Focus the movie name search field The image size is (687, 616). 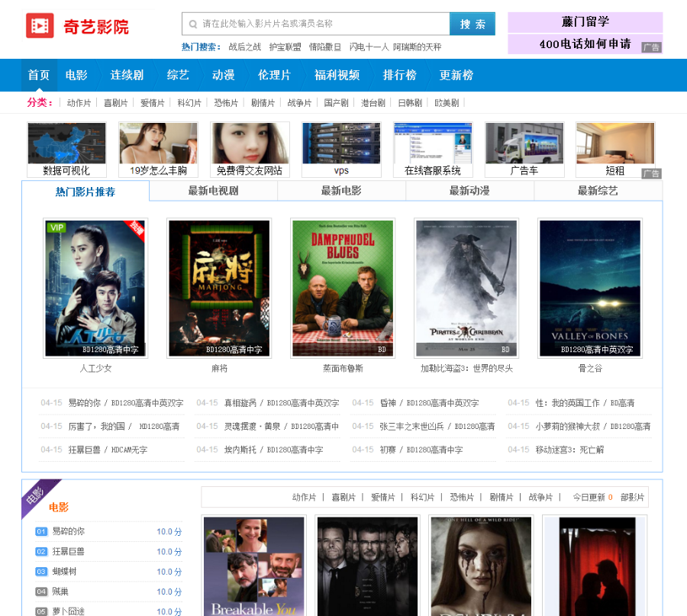pos(316,24)
